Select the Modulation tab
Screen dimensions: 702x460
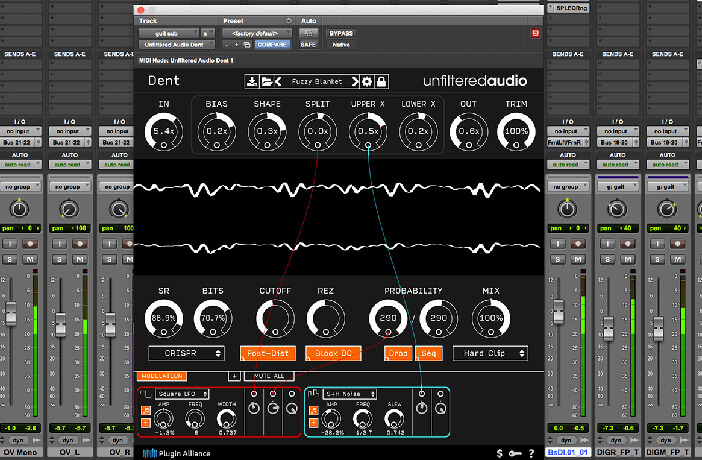coord(161,376)
